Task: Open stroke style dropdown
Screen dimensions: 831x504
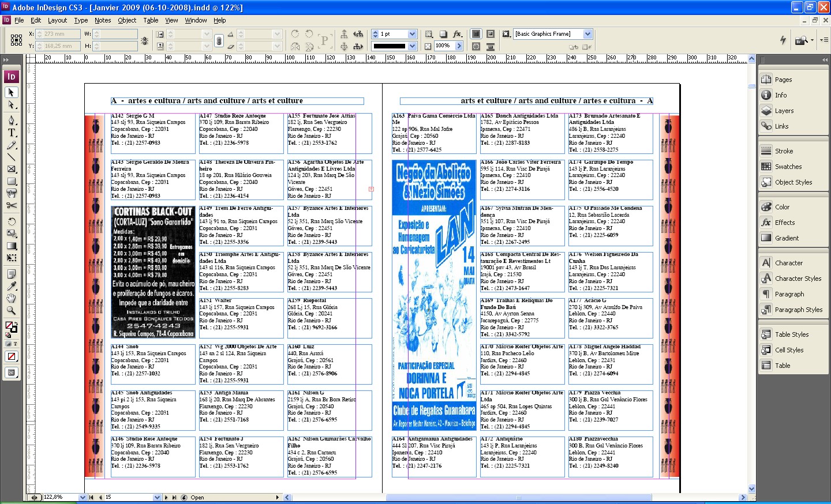Action: point(412,46)
